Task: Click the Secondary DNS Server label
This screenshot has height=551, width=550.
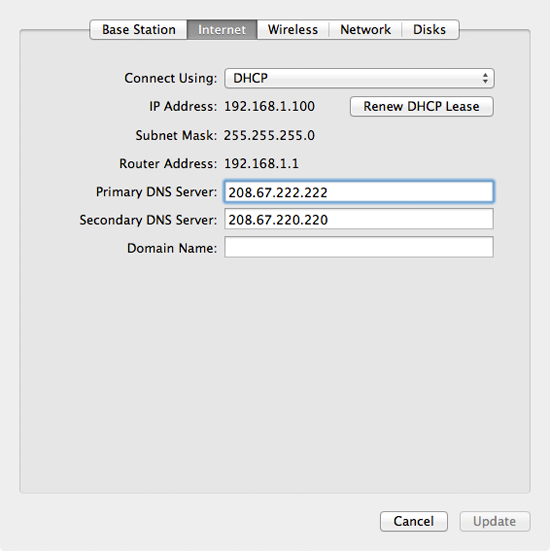Action: pyautogui.click(x=148, y=220)
